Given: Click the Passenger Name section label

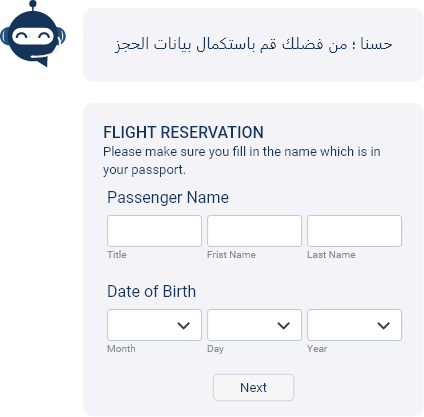Looking at the screenshot, I should 168,197.
